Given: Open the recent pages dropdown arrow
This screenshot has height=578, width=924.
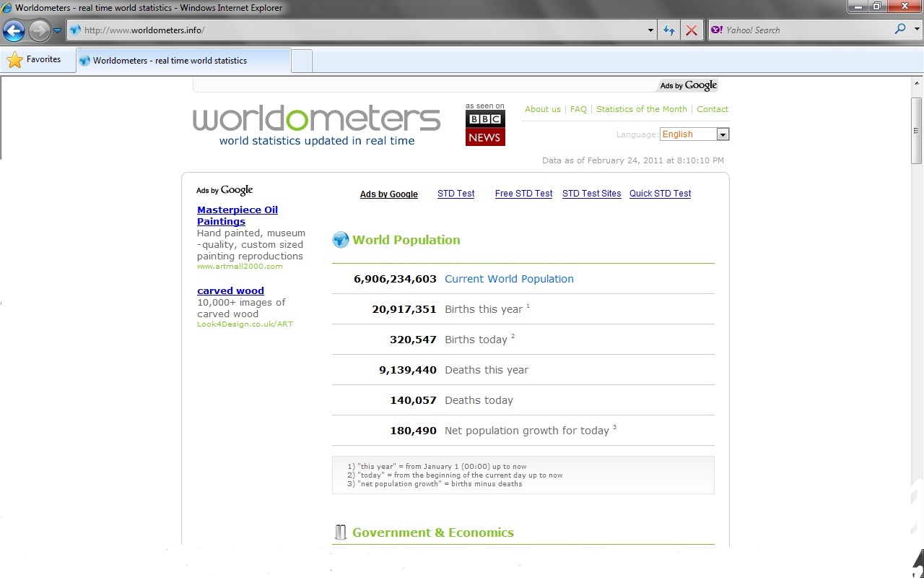Looking at the screenshot, I should click(x=58, y=30).
